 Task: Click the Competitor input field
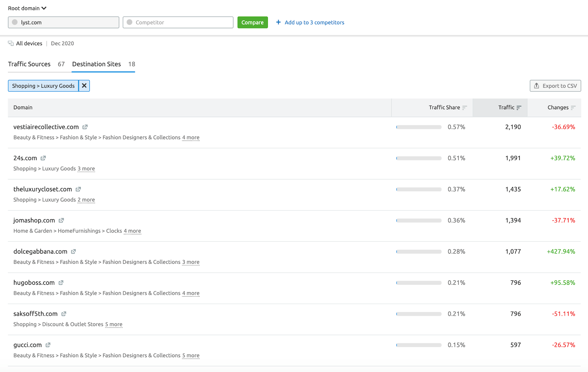click(x=178, y=22)
